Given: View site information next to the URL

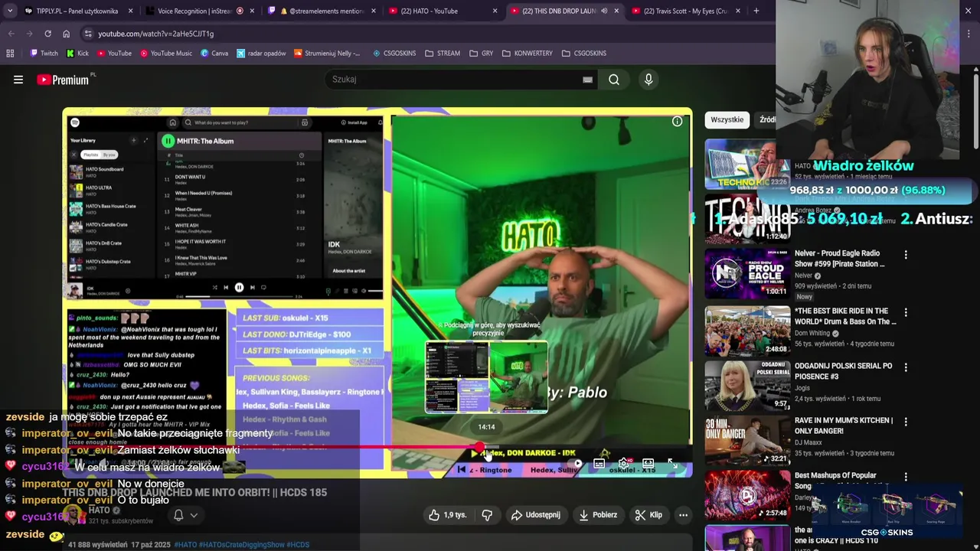Looking at the screenshot, I should (88, 34).
